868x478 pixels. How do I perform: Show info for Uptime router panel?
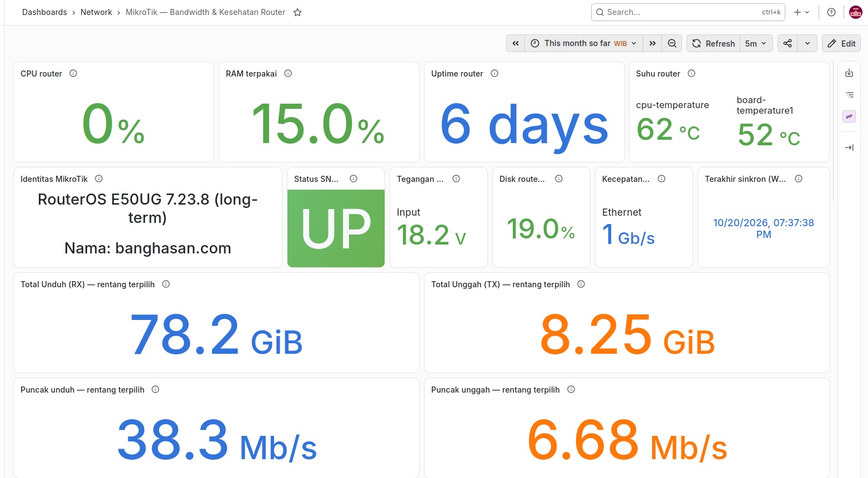click(x=494, y=73)
